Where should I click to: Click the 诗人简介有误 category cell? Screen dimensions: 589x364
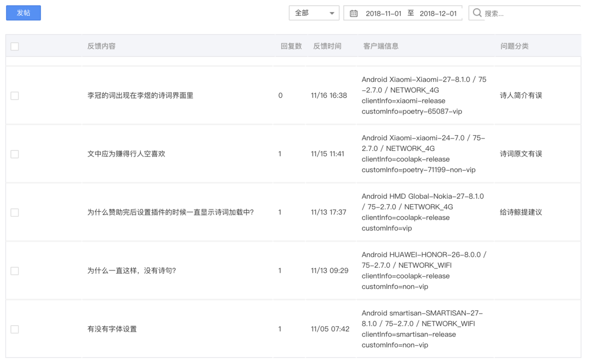tap(521, 95)
